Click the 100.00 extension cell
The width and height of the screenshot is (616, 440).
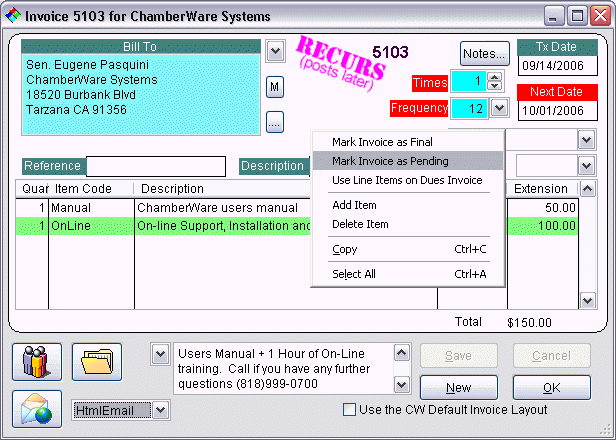[x=543, y=226]
